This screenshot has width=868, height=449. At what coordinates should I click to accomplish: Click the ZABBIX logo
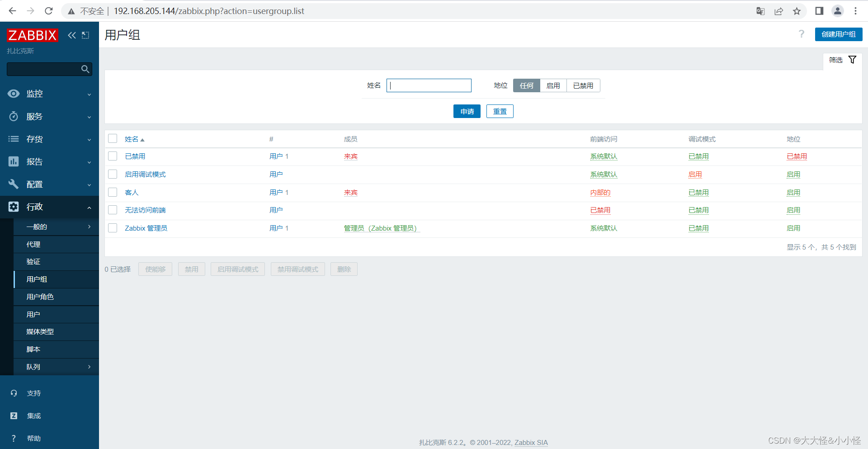point(33,35)
